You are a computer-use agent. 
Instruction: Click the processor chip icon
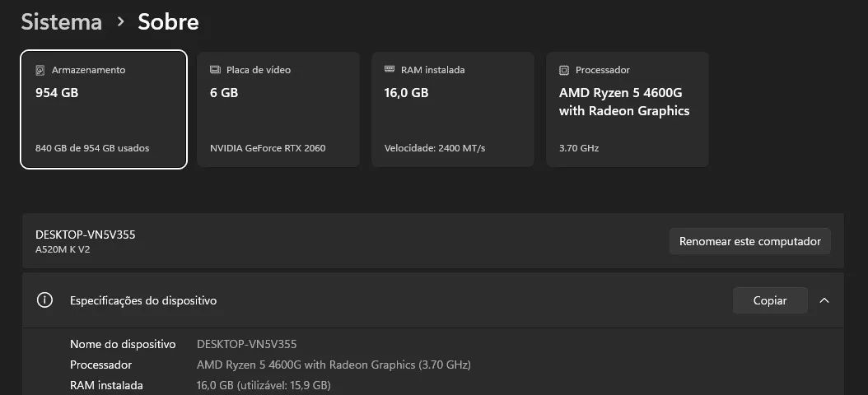pos(564,70)
